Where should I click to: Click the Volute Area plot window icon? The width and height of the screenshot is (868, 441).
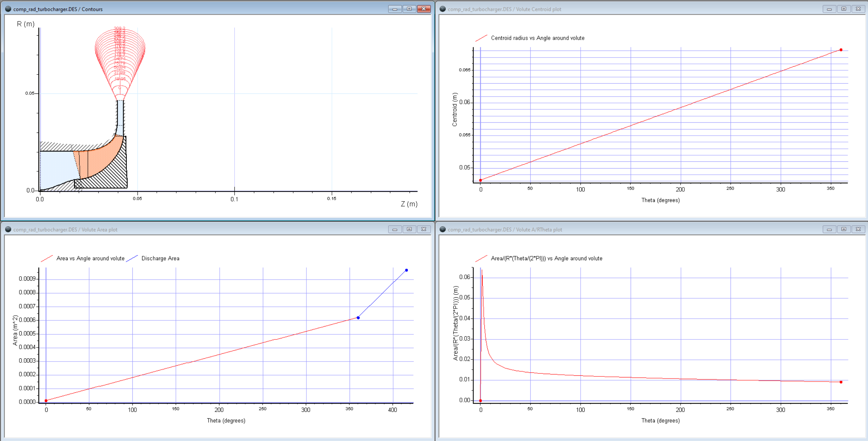click(x=8, y=229)
